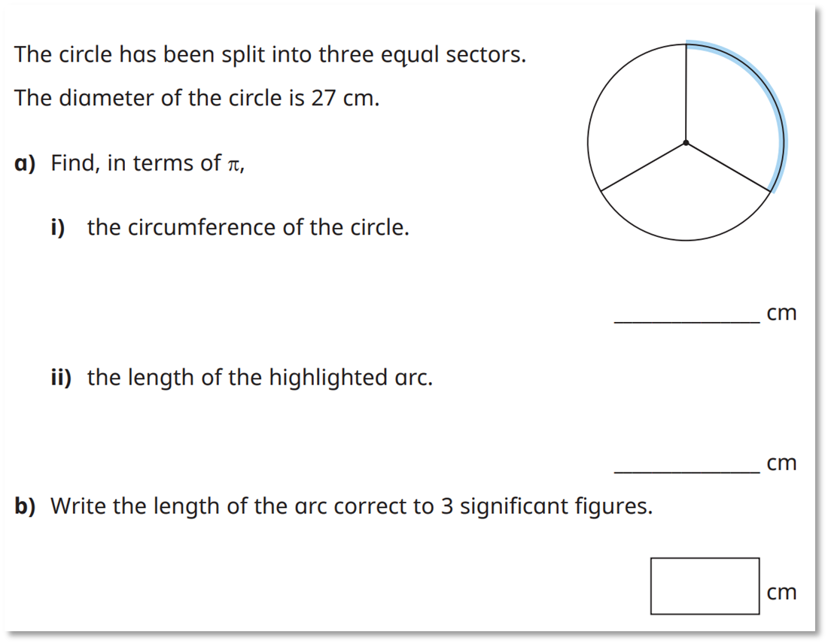Select the bold "i)" sub-question label

click(x=57, y=227)
